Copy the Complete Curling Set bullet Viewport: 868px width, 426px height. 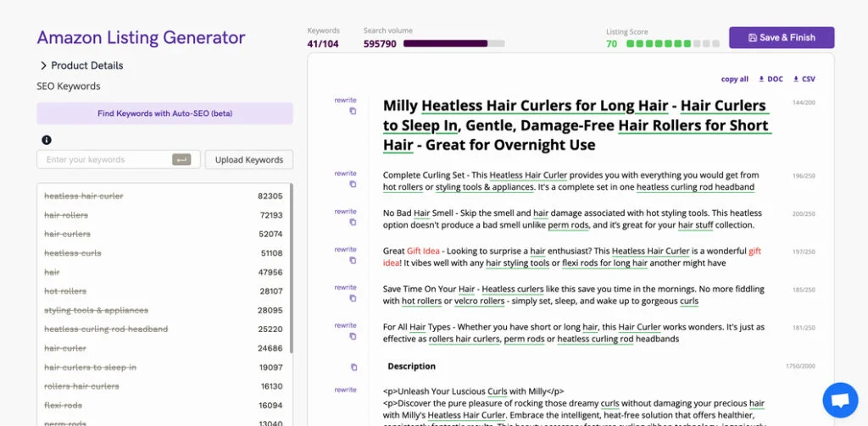(353, 185)
